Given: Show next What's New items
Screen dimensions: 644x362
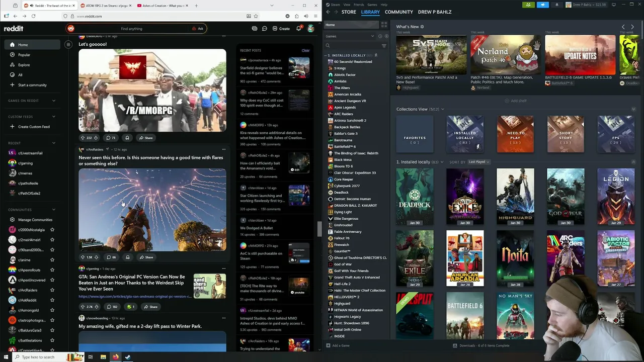Looking at the screenshot, I should (632, 27).
